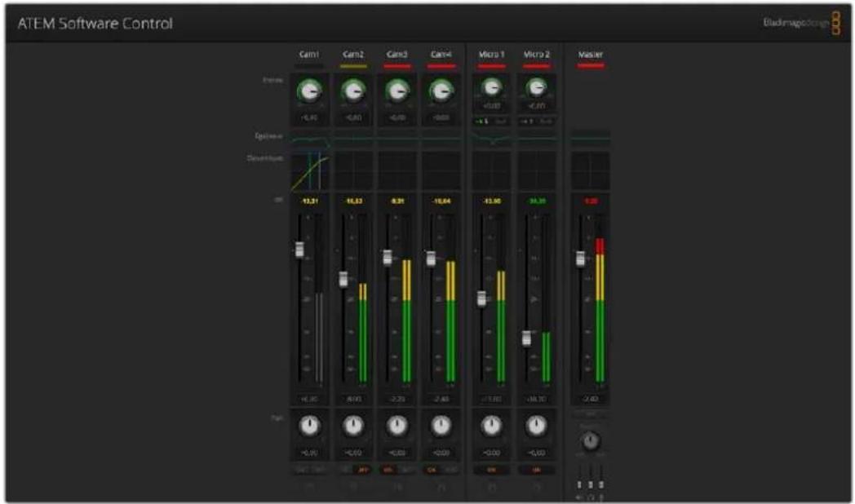Solo Cam2 with its headphone icon

point(353,485)
